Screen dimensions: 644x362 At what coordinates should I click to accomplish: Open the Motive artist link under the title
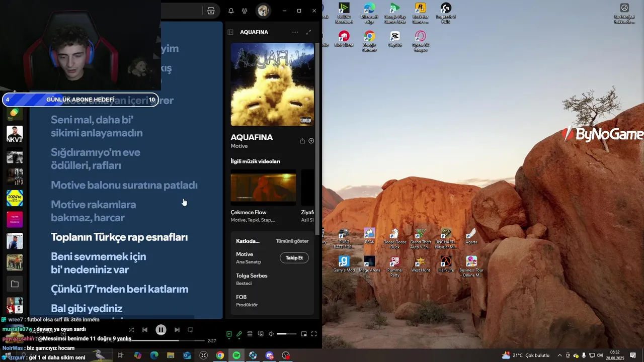pos(239,146)
